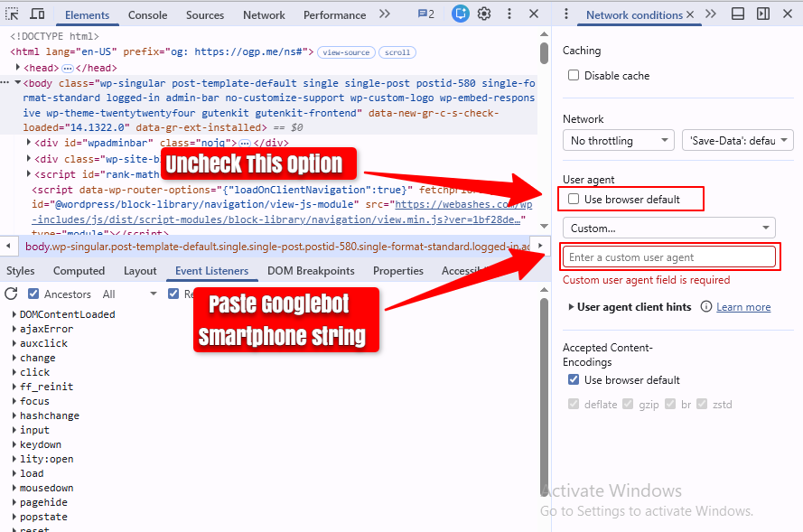Image resolution: width=803 pixels, height=532 pixels.
Task: Expand the click listener
Action: click(14, 372)
